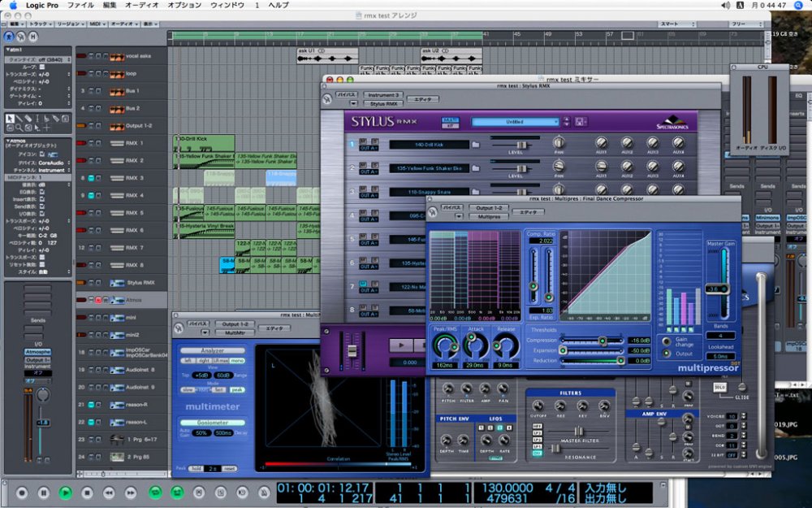The height and width of the screenshot is (508, 812).
Task: Click the Record button in the transport bar
Action: [22, 493]
